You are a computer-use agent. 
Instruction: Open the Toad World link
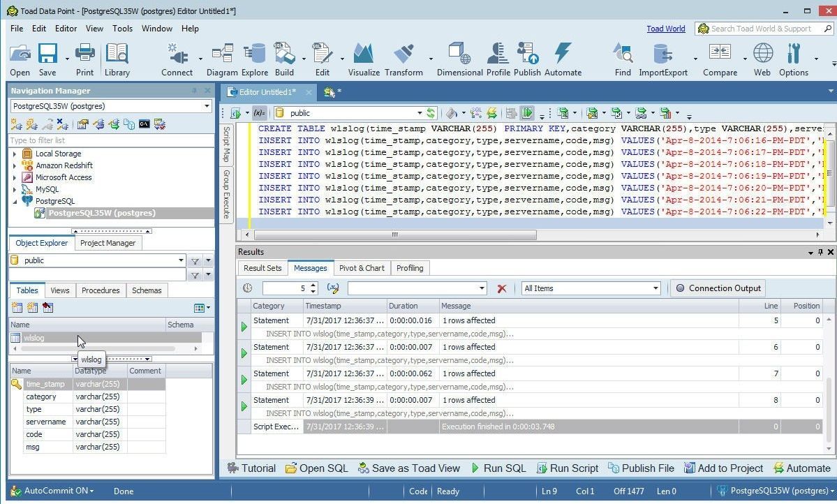(665, 29)
